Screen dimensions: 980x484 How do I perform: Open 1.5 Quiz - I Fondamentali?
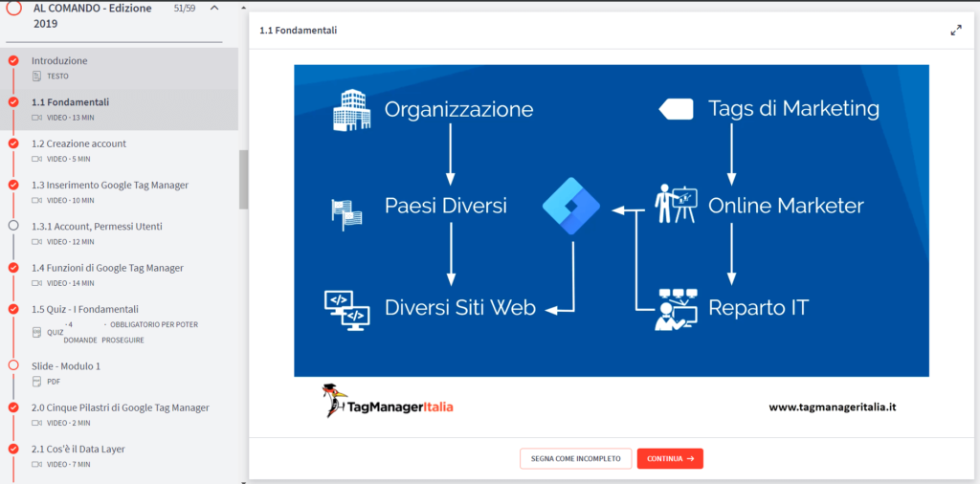(85, 309)
